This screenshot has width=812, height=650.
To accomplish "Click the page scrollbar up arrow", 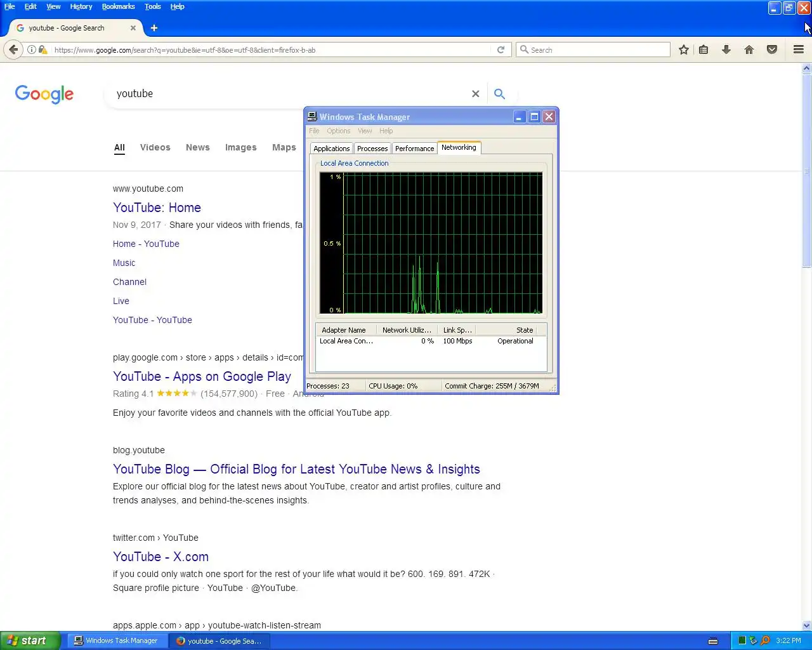I will (x=807, y=68).
